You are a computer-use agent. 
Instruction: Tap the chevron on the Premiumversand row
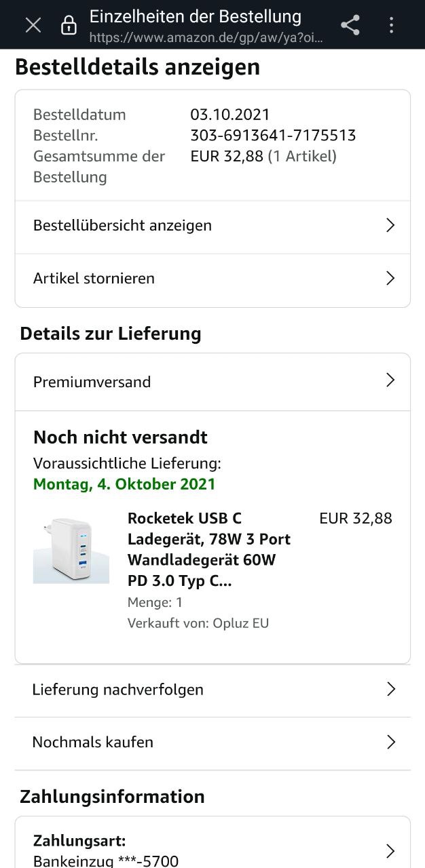pyautogui.click(x=390, y=380)
